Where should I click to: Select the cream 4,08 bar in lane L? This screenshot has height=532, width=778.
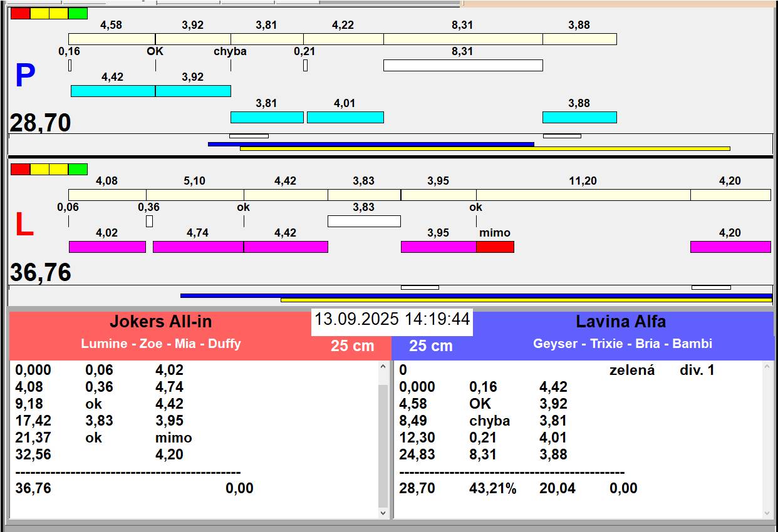click(107, 195)
